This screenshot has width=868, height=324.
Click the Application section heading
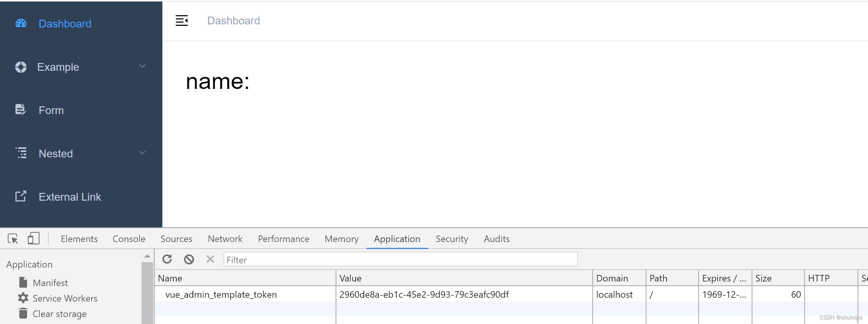click(x=29, y=264)
